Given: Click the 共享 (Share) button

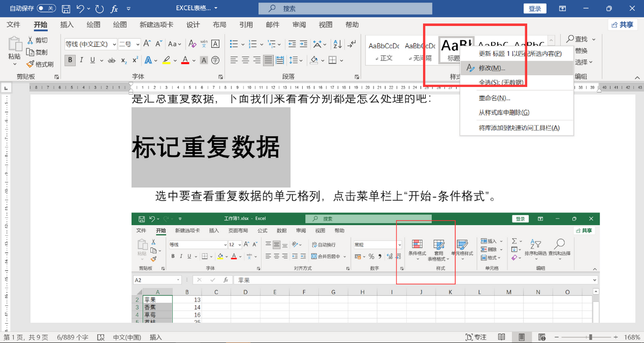Looking at the screenshot, I should tap(622, 25).
